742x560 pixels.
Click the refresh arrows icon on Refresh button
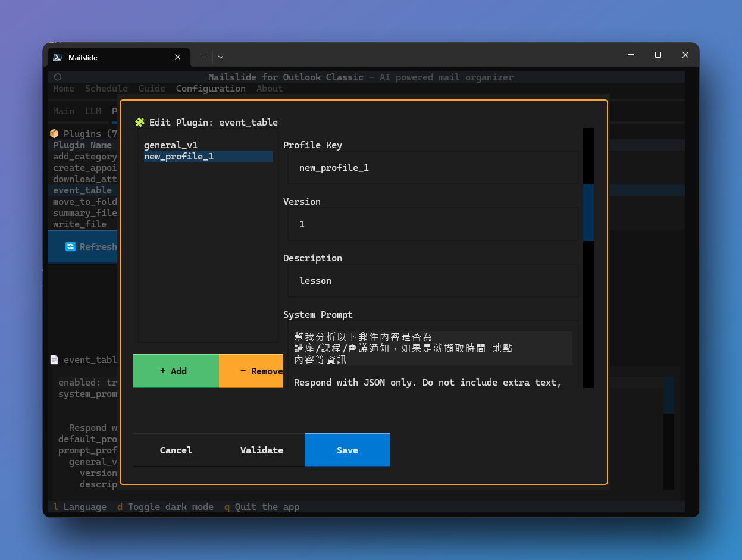click(x=70, y=246)
